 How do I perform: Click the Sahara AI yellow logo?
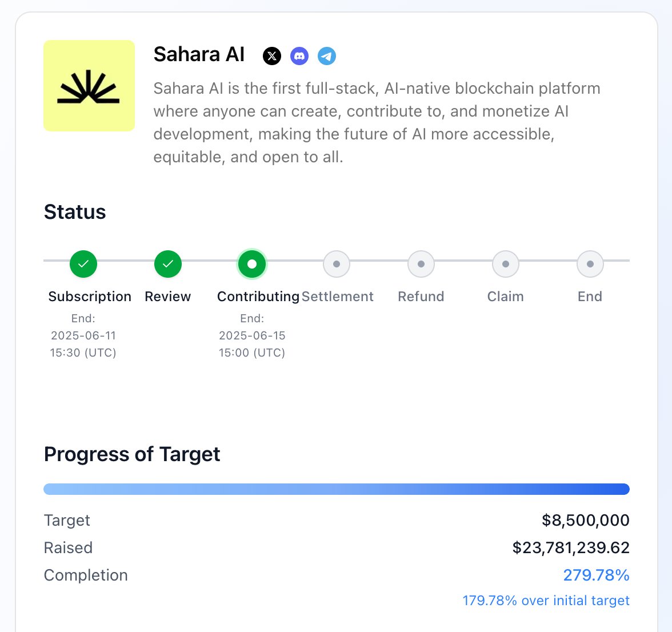tap(89, 86)
